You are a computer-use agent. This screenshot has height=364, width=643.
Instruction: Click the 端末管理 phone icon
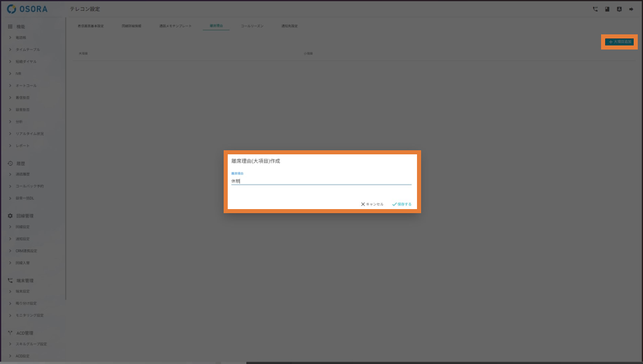[x=10, y=281]
